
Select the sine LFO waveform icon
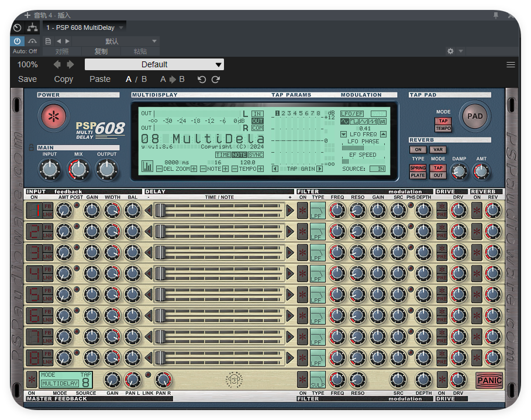tap(345, 121)
